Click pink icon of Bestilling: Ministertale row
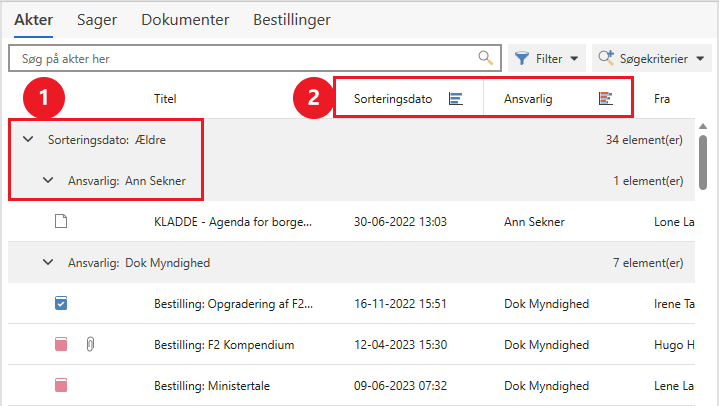 point(61,385)
